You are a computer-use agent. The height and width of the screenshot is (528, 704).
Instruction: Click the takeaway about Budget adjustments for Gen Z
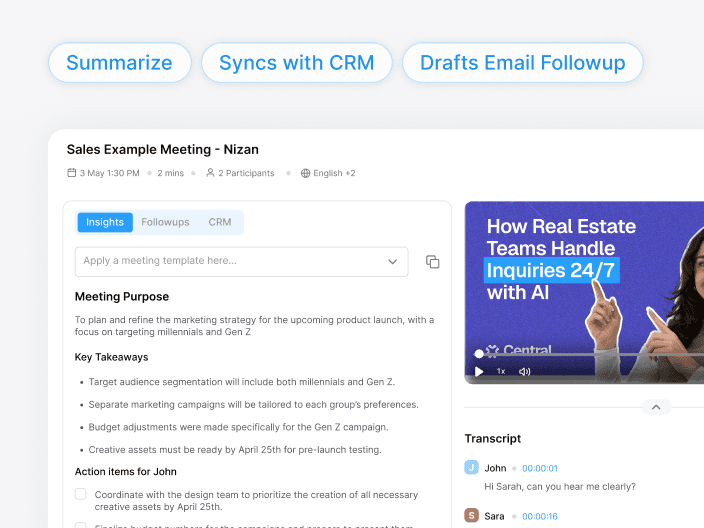(x=238, y=427)
